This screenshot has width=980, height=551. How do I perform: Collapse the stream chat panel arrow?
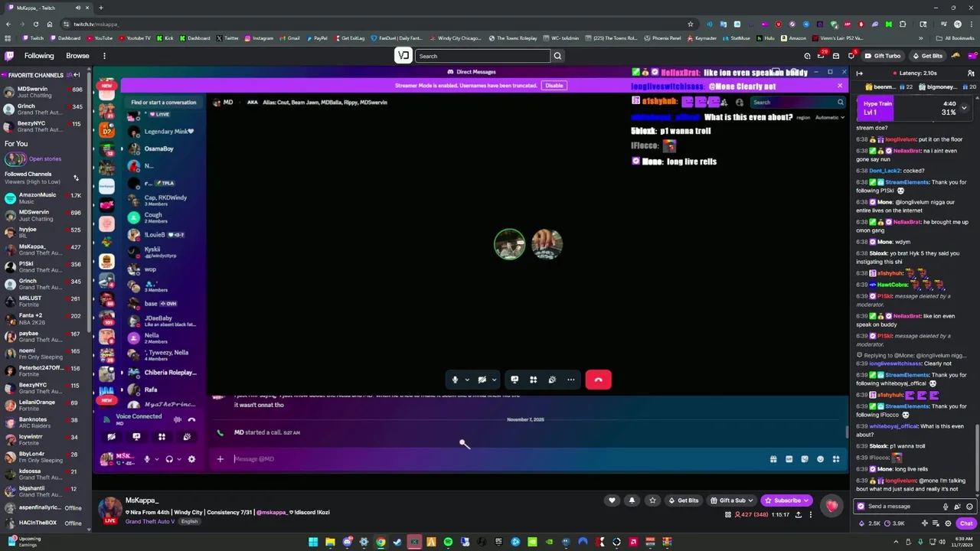click(x=859, y=73)
